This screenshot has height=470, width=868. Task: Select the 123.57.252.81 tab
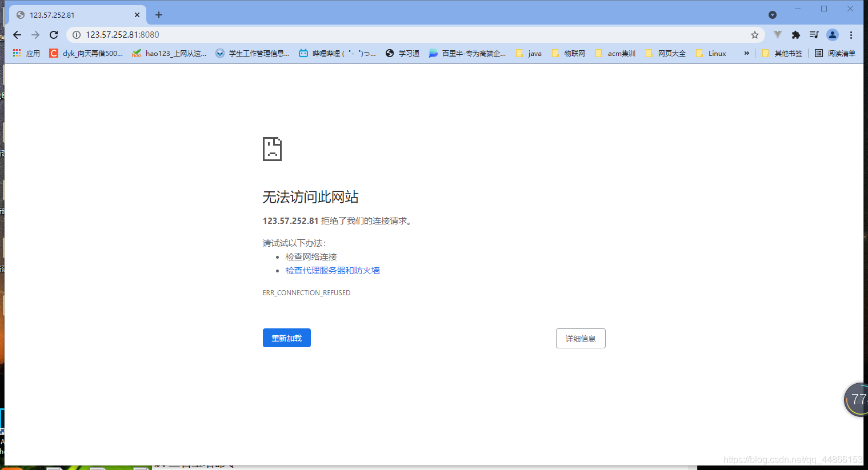tap(78, 15)
